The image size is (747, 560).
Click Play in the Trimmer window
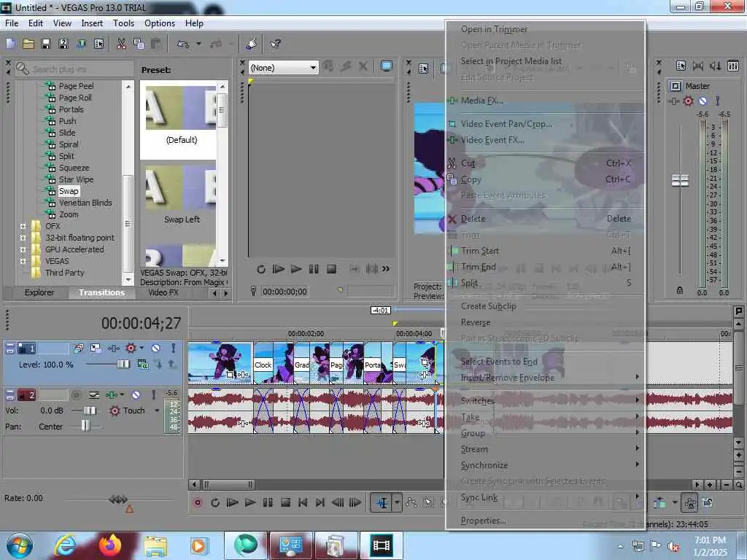pos(296,269)
